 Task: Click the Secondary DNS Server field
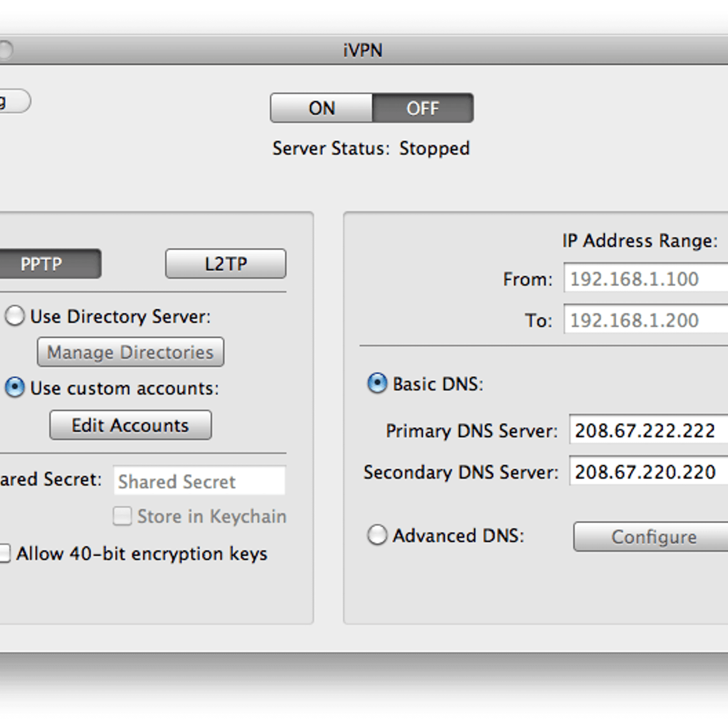tap(648, 471)
